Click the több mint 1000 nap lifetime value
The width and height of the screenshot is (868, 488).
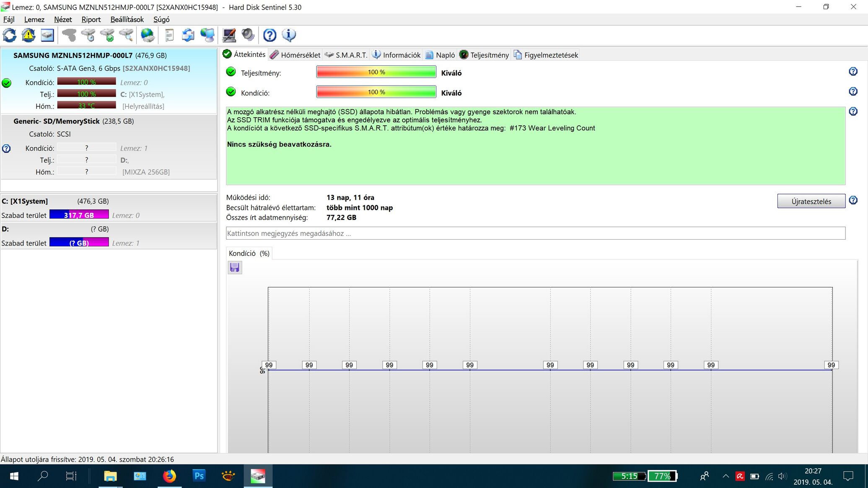[360, 207]
